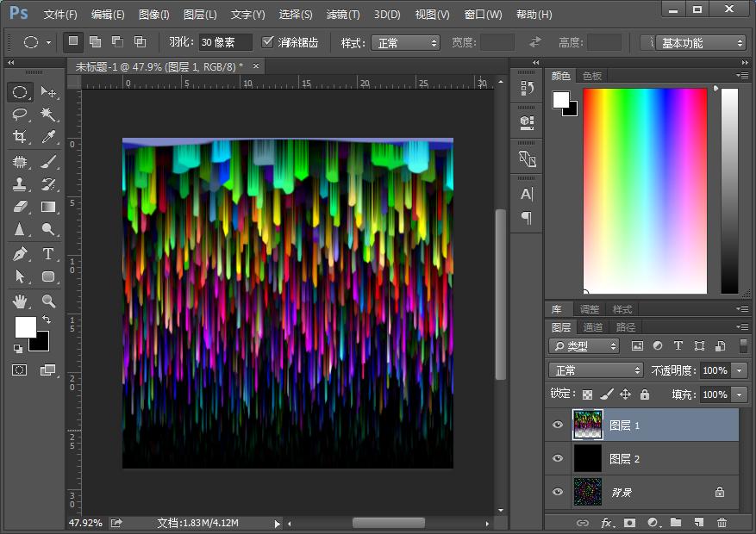
Task: Open the layer blend mode dropdown 正常
Action: (597, 370)
